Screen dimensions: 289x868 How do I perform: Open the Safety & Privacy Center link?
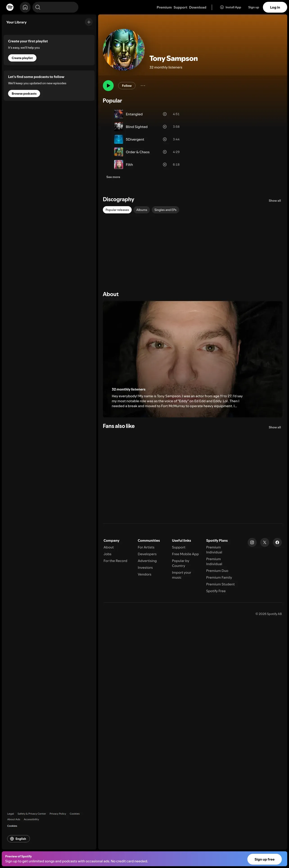tap(32, 813)
